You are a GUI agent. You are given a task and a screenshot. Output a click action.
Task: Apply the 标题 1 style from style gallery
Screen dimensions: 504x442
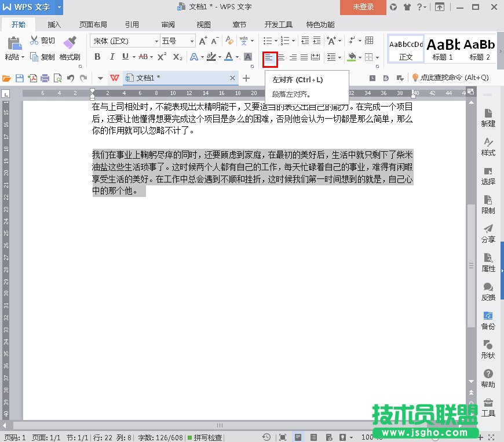(x=443, y=49)
